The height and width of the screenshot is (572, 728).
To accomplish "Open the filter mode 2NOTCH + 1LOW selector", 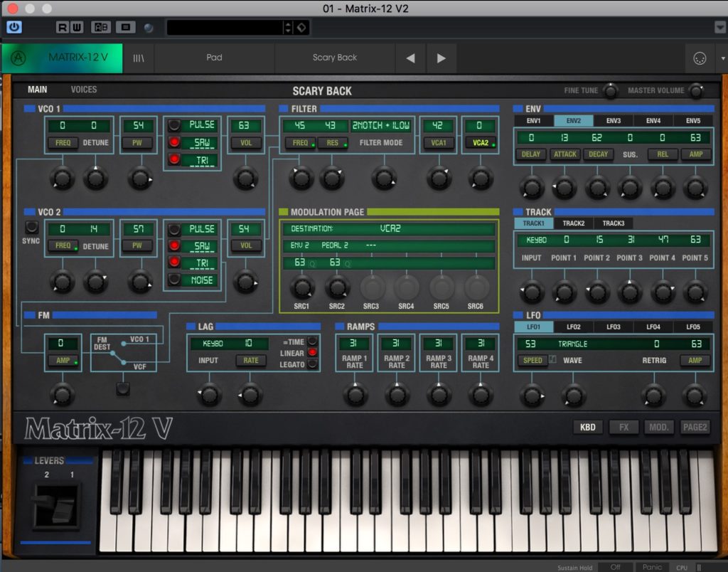I will click(x=381, y=125).
